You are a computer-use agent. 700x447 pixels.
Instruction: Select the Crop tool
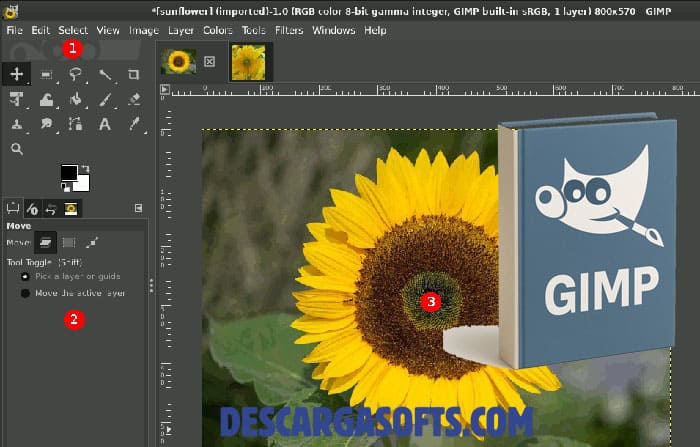(133, 75)
